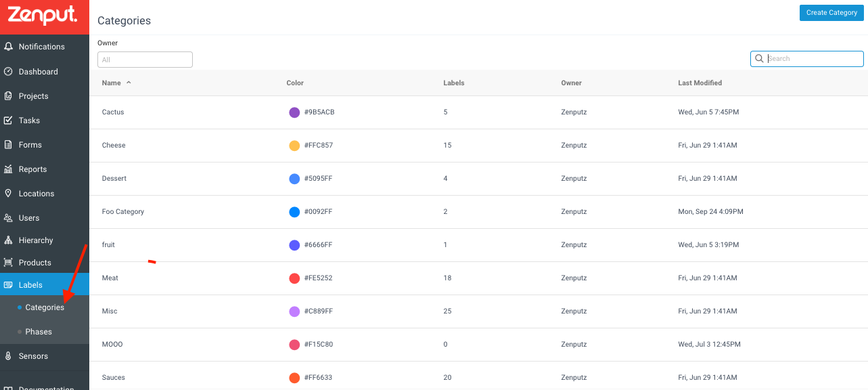868x390 pixels.
Task: Open the Misc category row
Action: coord(478,311)
